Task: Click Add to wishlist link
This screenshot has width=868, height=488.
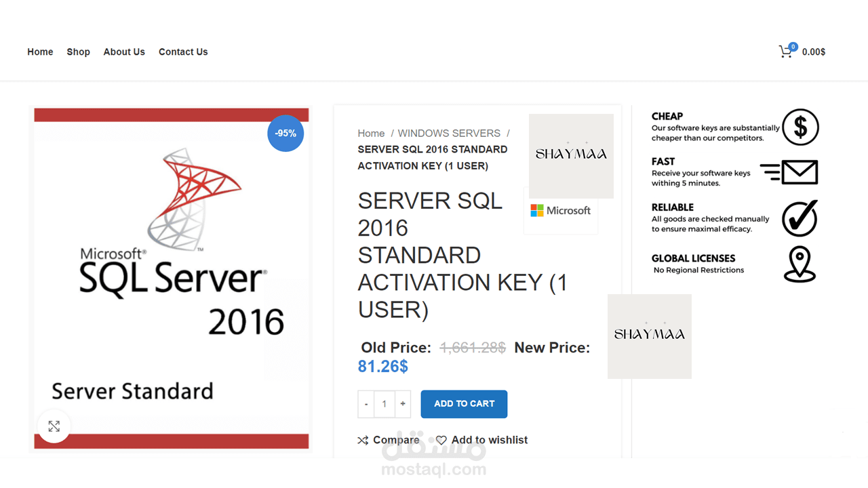Action: (x=490, y=441)
